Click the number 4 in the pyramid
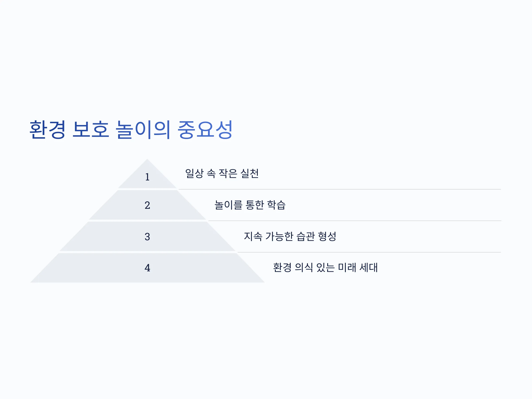The height and width of the screenshot is (399, 532). point(147,268)
